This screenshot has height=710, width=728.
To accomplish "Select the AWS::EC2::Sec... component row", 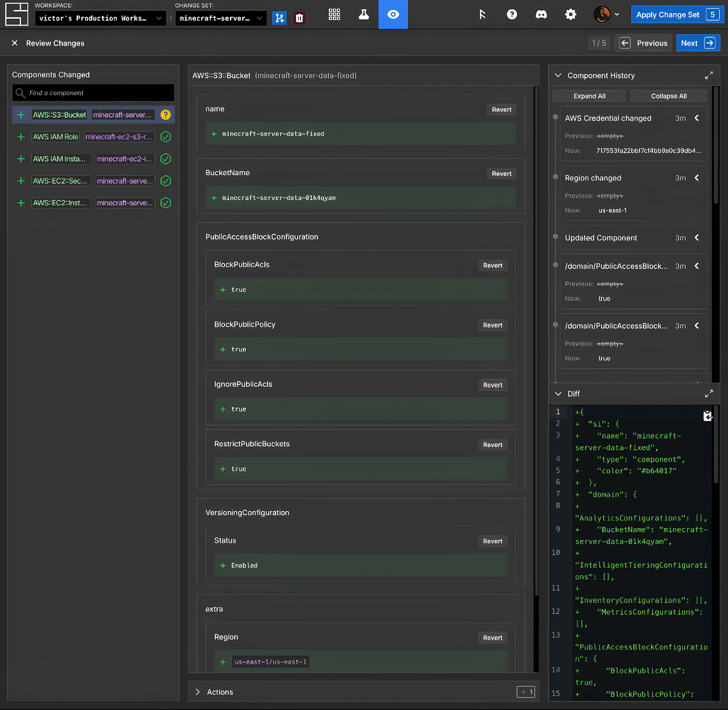I will coord(93,181).
